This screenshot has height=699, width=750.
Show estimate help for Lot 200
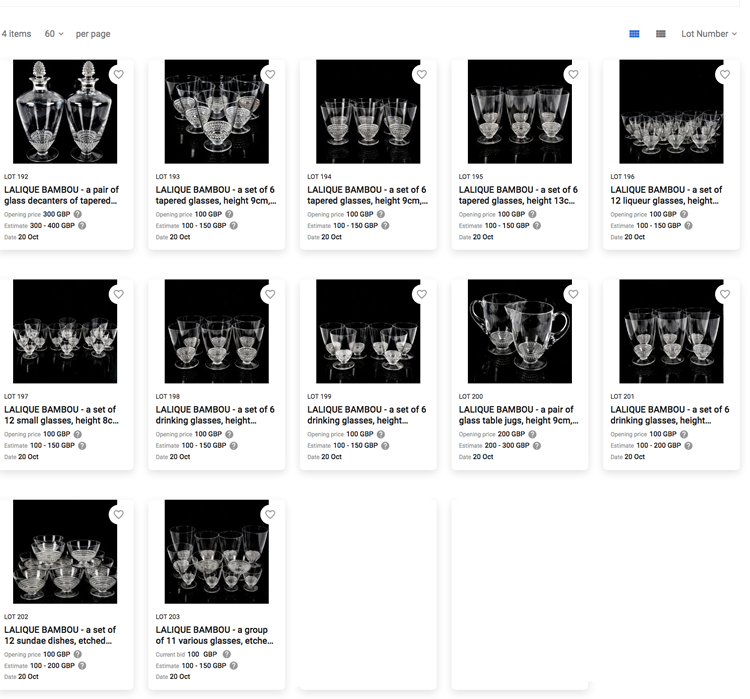tap(537, 445)
